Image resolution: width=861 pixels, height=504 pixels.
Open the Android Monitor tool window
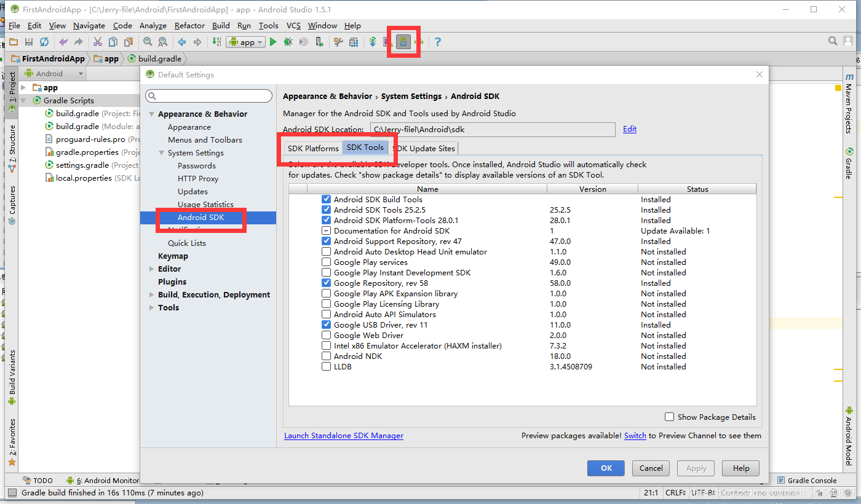[103, 481]
